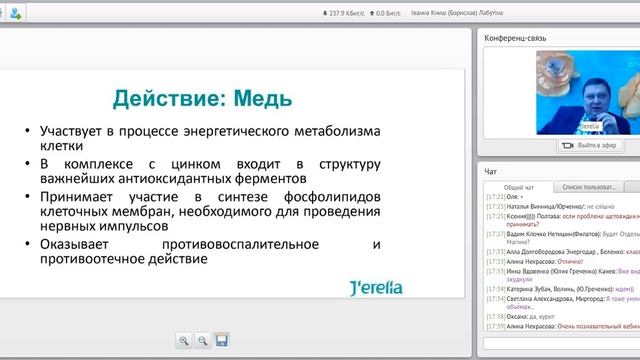This screenshot has width=640, height=360.
Task: Click the Jerelia logo on the slide
Action: click(x=376, y=288)
